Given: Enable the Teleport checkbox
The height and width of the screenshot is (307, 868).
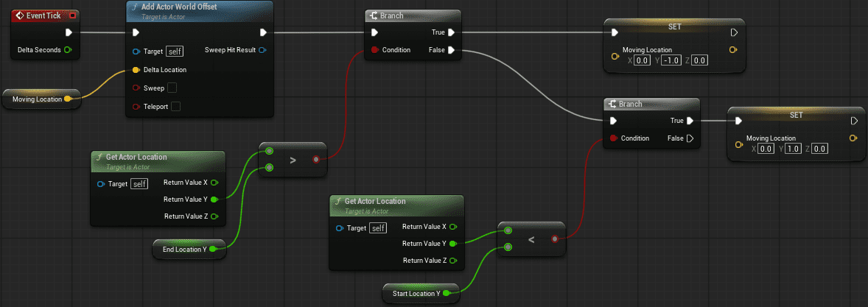Looking at the screenshot, I should [x=175, y=106].
